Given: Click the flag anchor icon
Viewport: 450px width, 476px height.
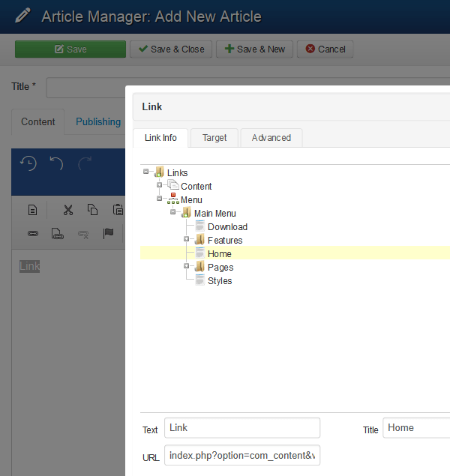Looking at the screenshot, I should pos(108,233).
